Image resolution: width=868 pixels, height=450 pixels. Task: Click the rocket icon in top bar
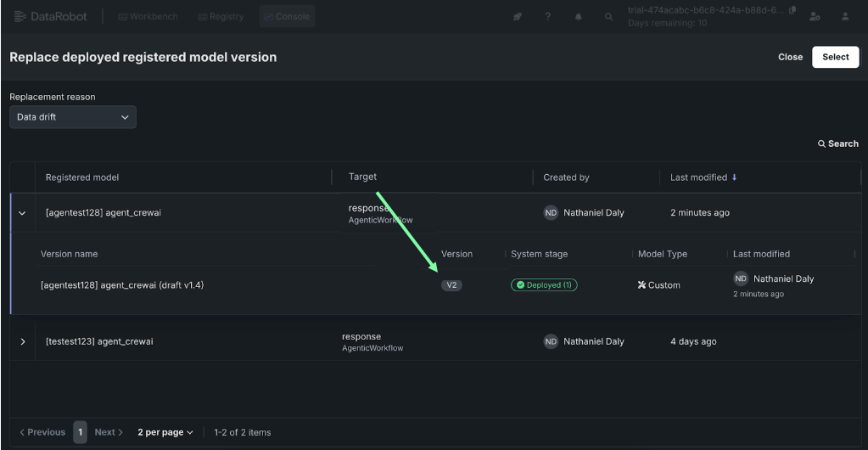(x=518, y=16)
